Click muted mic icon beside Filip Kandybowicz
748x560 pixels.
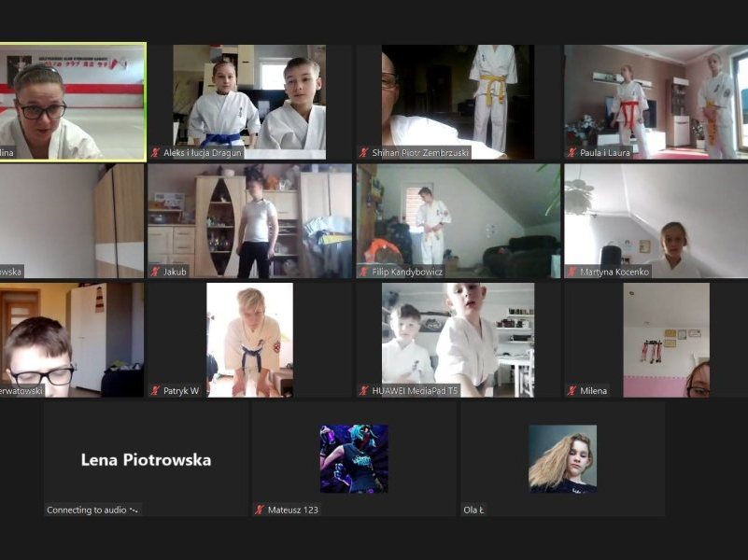363,272
